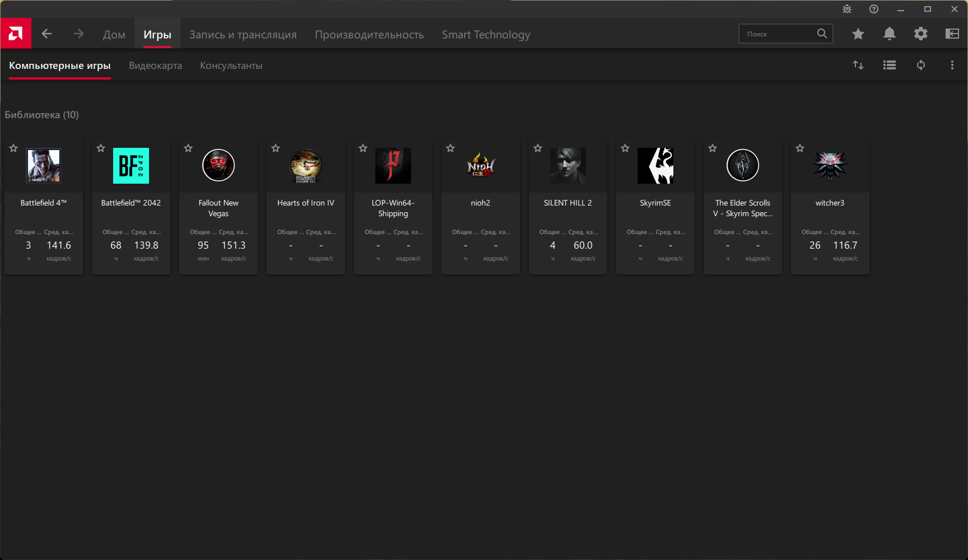Favorite SILENT HILL 2 with its star
This screenshot has width=968, height=560.
point(538,148)
